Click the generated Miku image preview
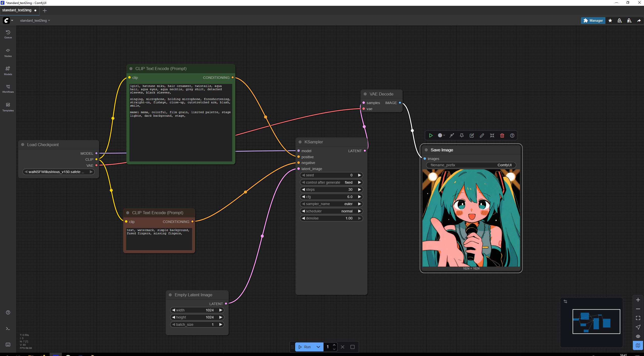The image size is (644, 356). [471, 218]
